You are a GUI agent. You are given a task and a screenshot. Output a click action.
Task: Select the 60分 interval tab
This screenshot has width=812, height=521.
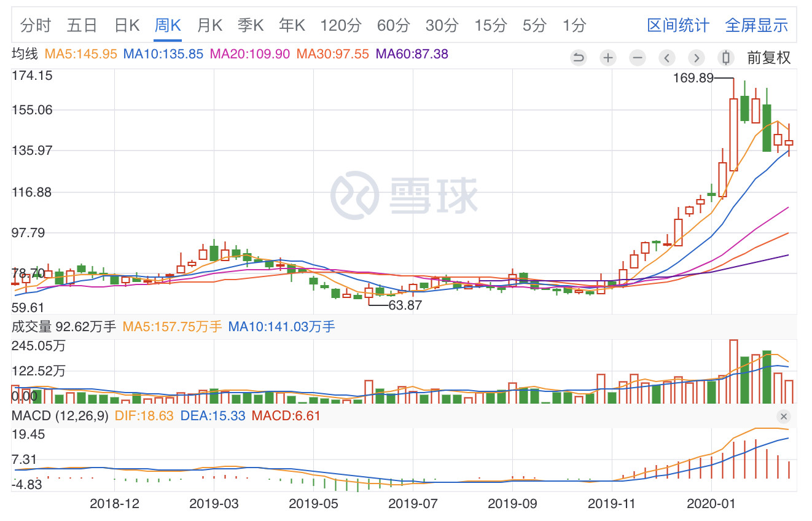point(393,25)
